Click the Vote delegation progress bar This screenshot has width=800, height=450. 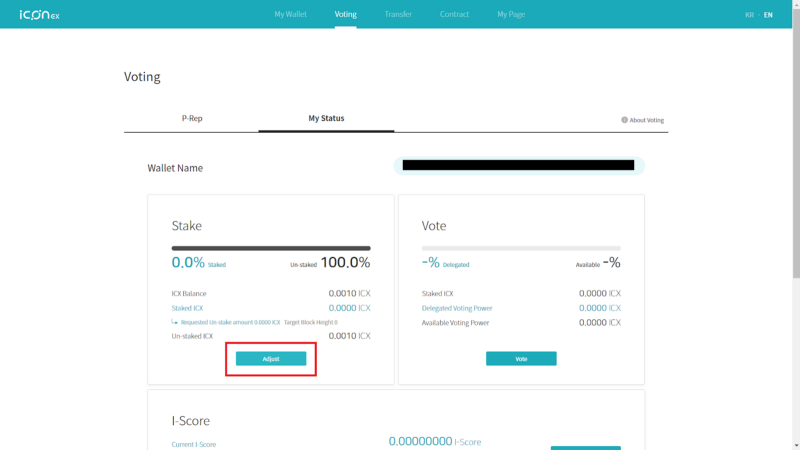tap(521, 248)
